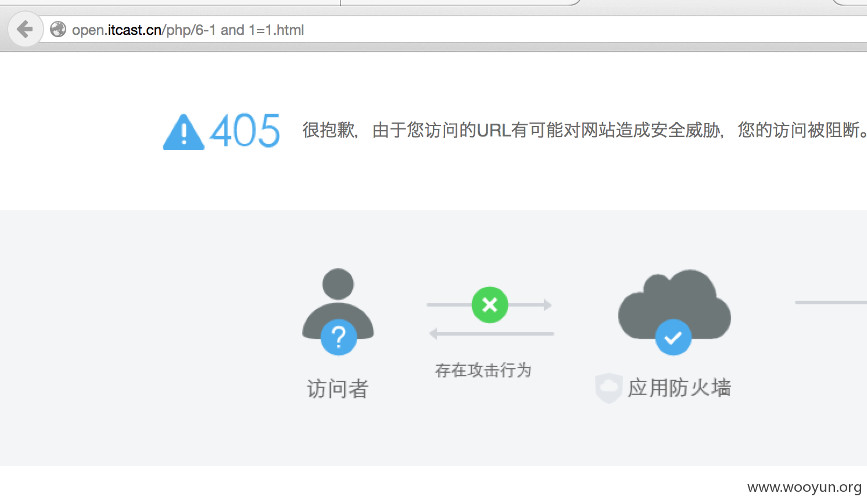Click the 存在攻击行为 label
Image resolution: width=867 pixels, height=504 pixels.
483,370
